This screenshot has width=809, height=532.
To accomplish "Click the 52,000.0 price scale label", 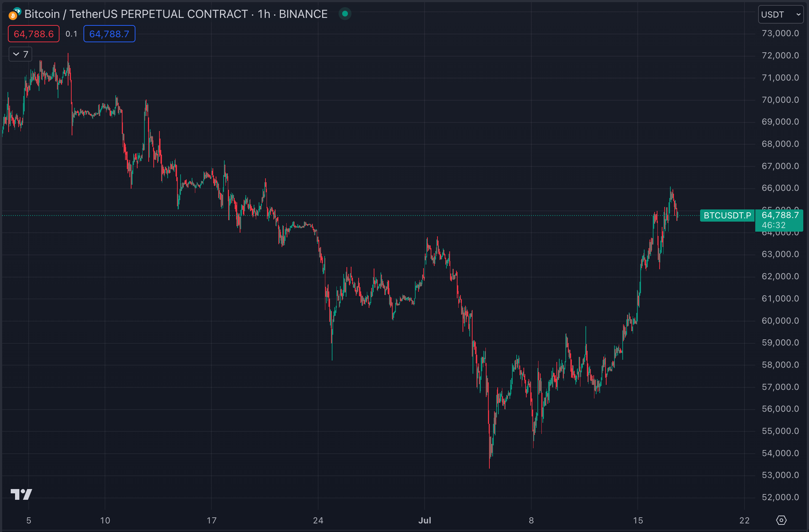I will (780, 497).
